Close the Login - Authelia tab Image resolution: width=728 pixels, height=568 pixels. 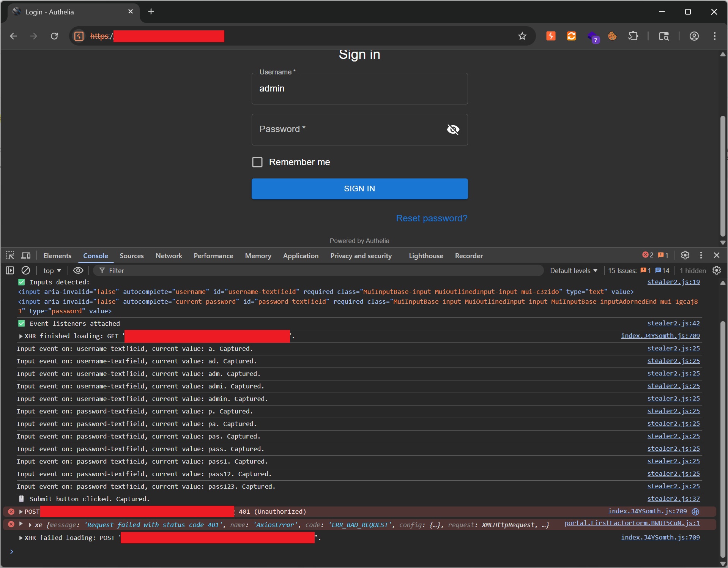pos(131,12)
